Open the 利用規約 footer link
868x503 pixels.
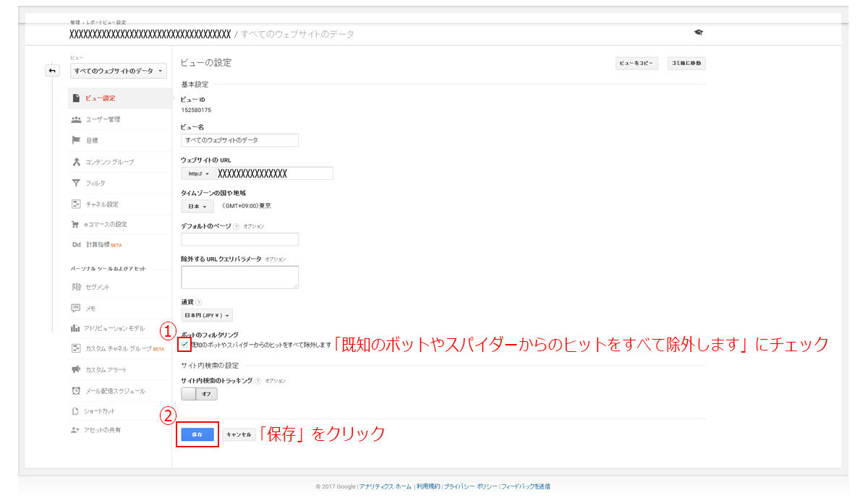(428, 486)
